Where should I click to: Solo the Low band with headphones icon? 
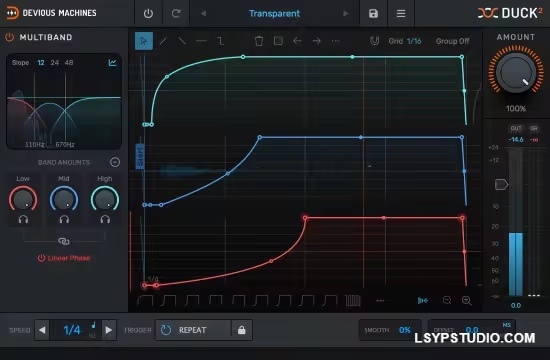click(23, 220)
